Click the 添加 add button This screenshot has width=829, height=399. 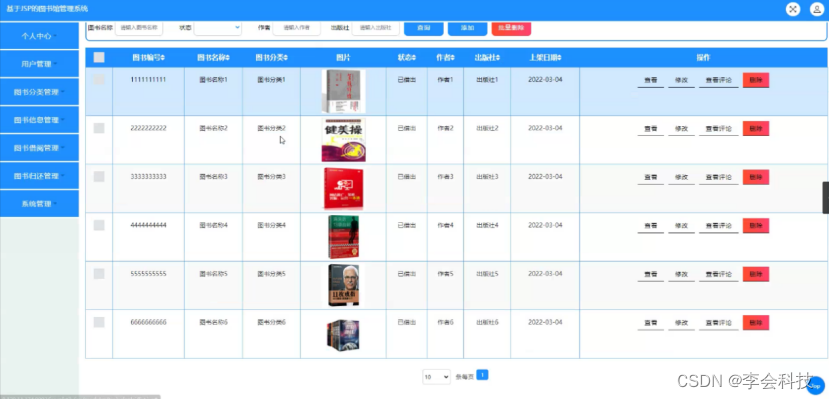[x=467, y=28]
